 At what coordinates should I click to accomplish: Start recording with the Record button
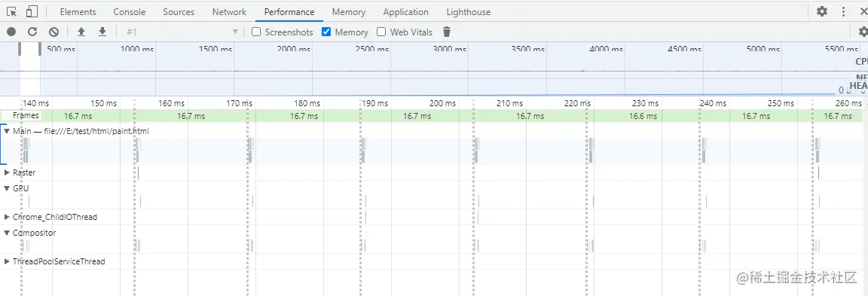11,32
